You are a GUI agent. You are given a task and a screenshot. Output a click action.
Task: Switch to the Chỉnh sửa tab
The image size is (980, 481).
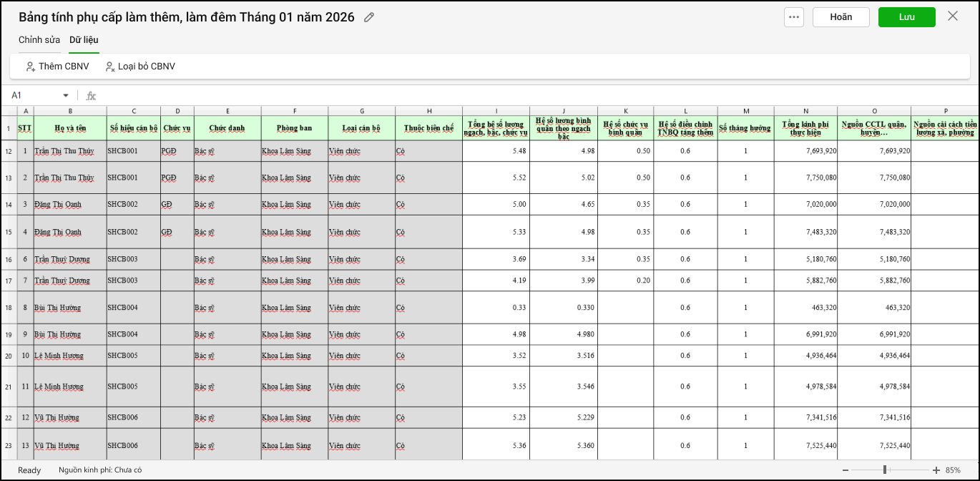(x=39, y=40)
